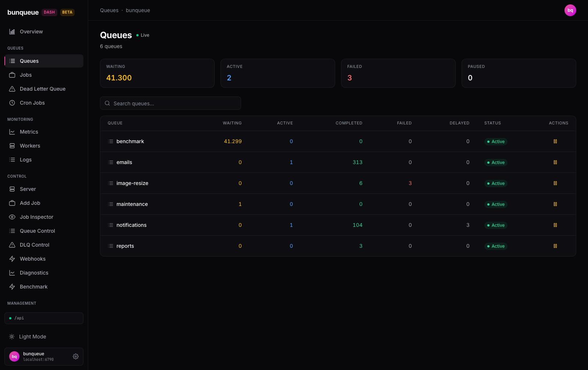The width and height of the screenshot is (588, 370).
Task: Open the /api connection selector
Action: pyautogui.click(x=44, y=318)
